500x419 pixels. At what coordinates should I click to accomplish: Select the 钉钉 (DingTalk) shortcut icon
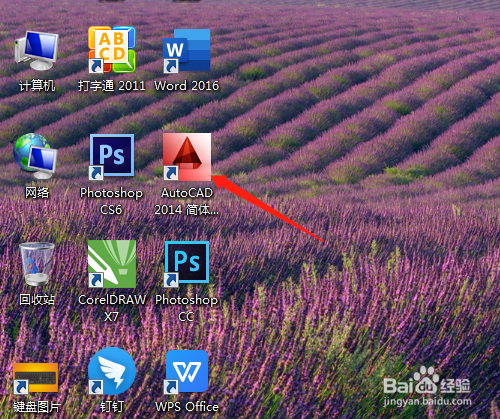[x=112, y=371]
